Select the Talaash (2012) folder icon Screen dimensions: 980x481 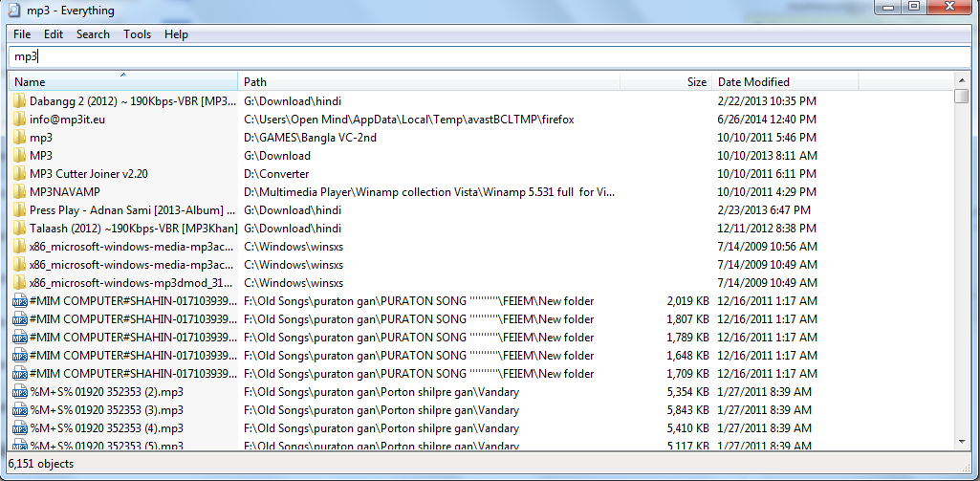tap(19, 228)
